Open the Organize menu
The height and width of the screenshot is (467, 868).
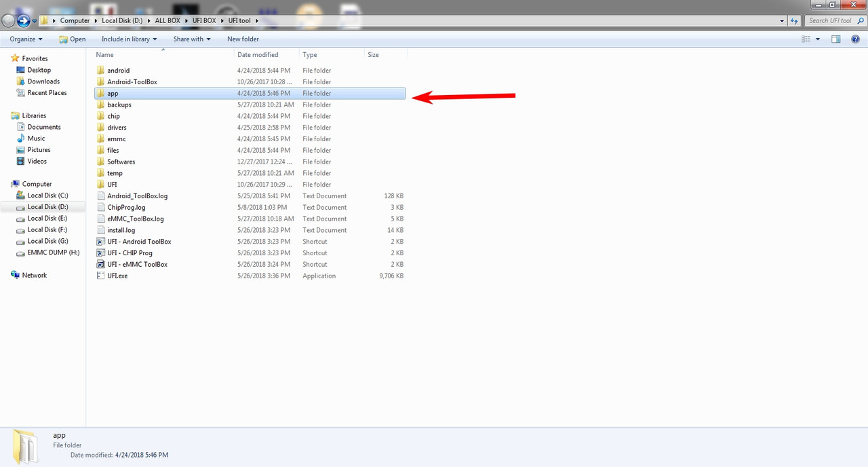coord(26,39)
